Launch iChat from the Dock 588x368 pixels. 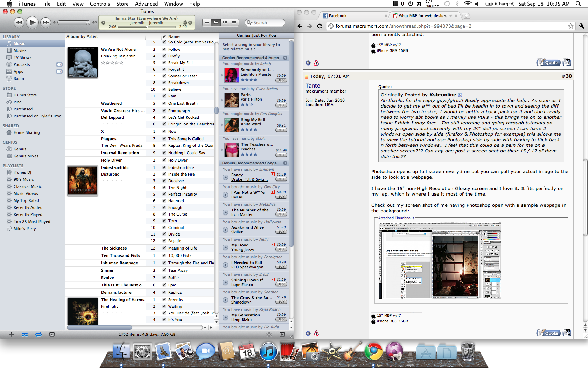click(x=205, y=352)
